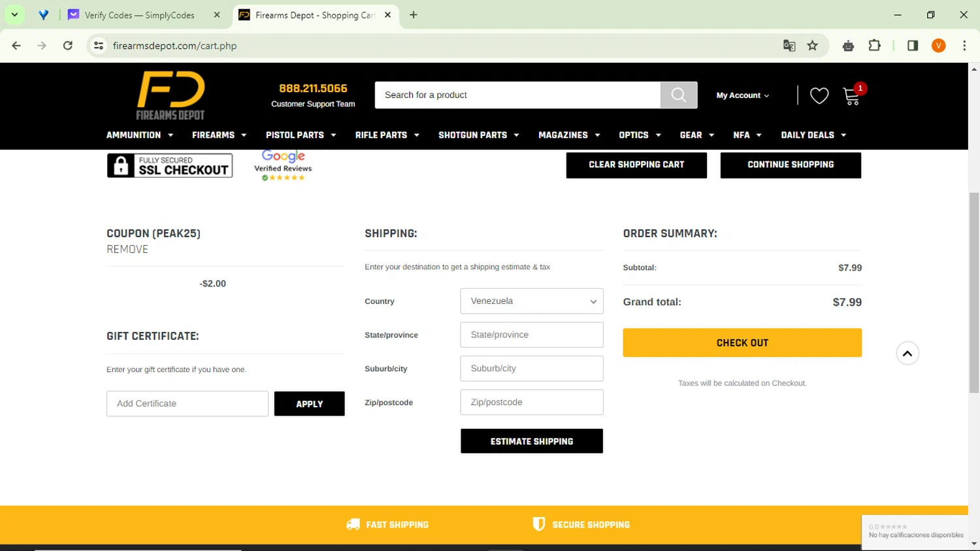Close the Firearms Depot tab
This screenshot has width=980, height=551.
click(x=387, y=15)
